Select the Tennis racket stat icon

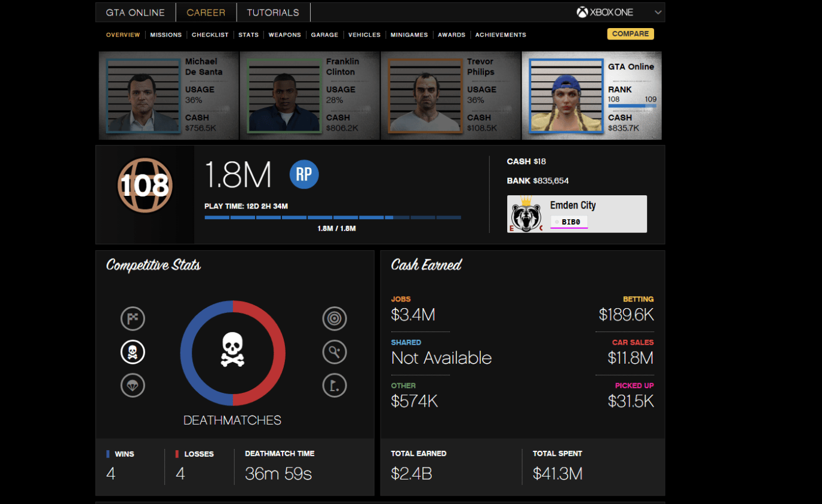pyautogui.click(x=335, y=352)
